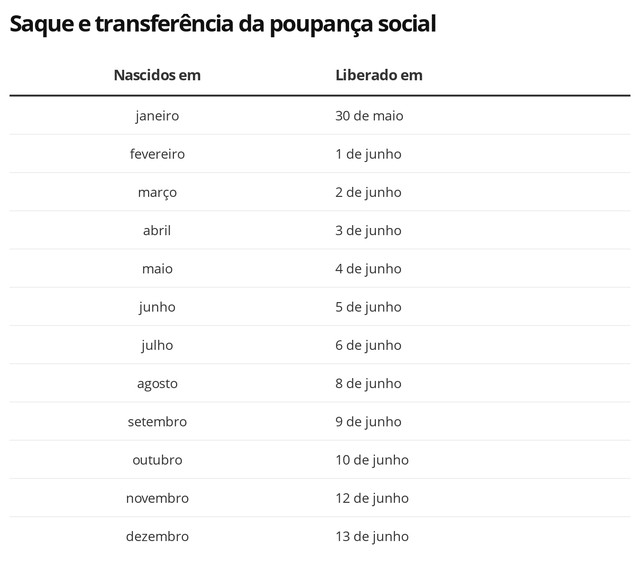640x564 pixels.
Task: Select the 'setembro' month cell
Action: pos(157,422)
